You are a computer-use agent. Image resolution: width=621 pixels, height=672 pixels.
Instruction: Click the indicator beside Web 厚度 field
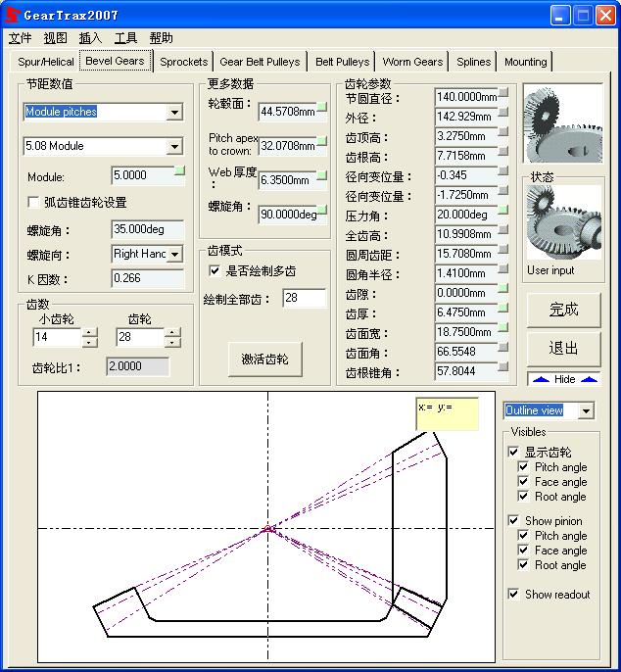point(321,174)
